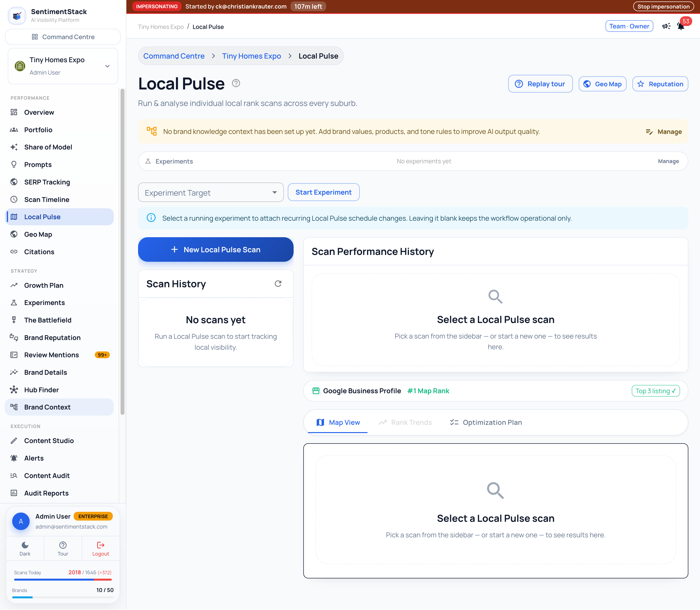Click the Scans Today usage progress bar

coord(63,579)
